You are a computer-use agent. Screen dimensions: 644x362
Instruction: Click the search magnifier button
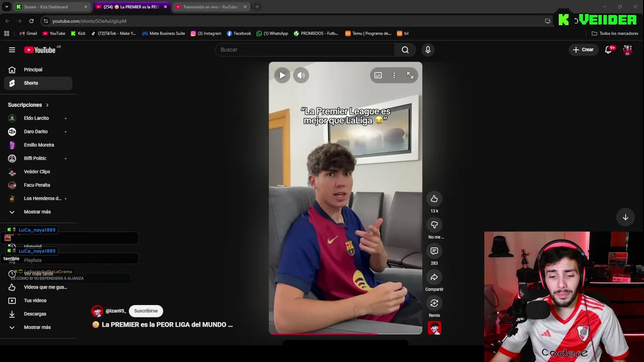[405, 50]
